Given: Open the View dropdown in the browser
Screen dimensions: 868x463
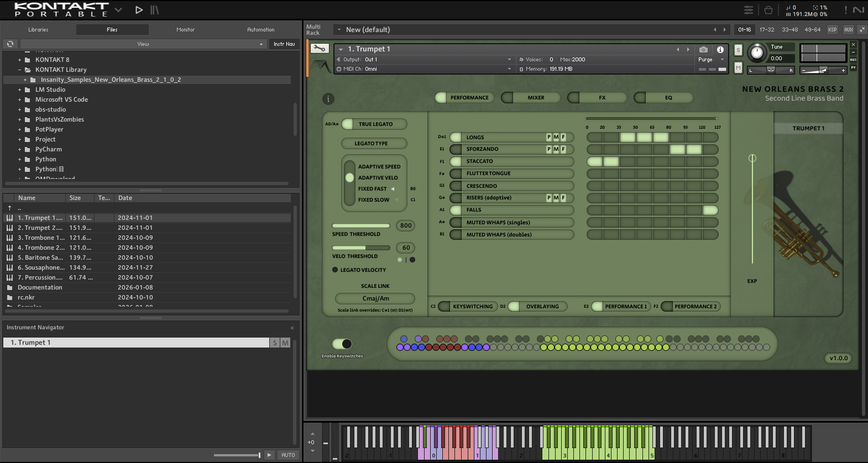Looking at the screenshot, I should pos(143,44).
